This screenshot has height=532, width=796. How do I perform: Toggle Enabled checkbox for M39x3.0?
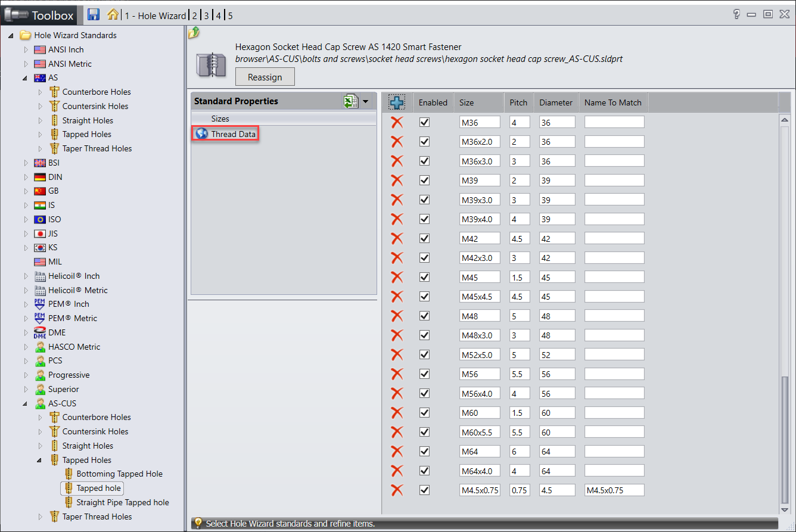(424, 200)
